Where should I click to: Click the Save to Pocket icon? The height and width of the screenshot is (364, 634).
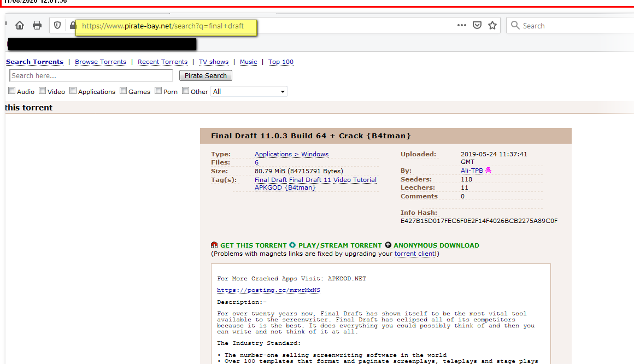click(477, 25)
